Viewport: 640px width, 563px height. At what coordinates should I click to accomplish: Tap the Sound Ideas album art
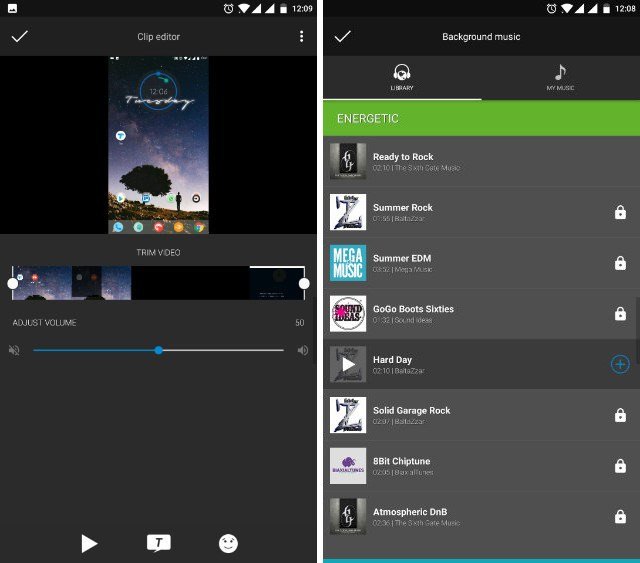pos(348,314)
